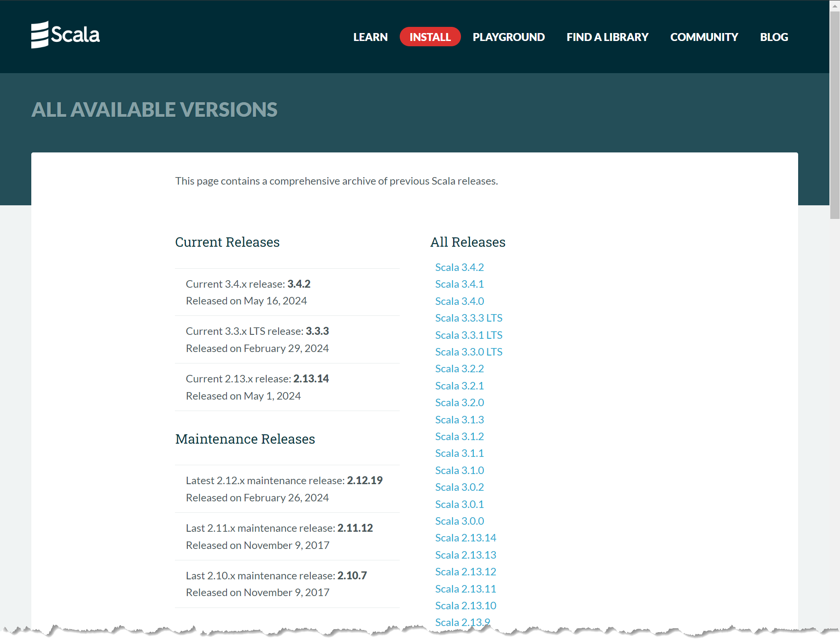This screenshot has width=840, height=641.
Task: Open the Scala 2.13.12 release link
Action: [465, 572]
